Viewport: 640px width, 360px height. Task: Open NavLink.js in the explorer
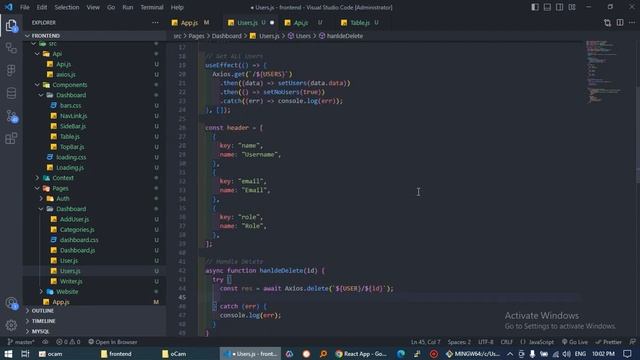[73, 116]
